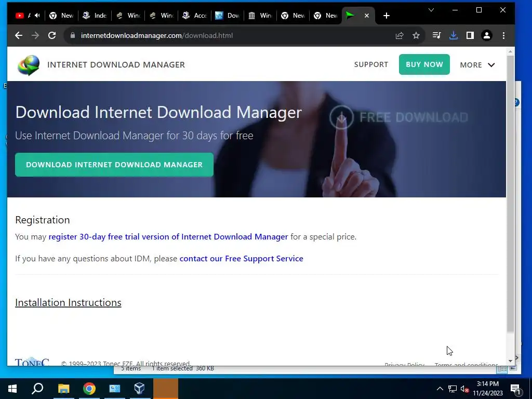Open the Chrome profile avatar
Viewport: 532px width, 399px height.
[486, 35]
